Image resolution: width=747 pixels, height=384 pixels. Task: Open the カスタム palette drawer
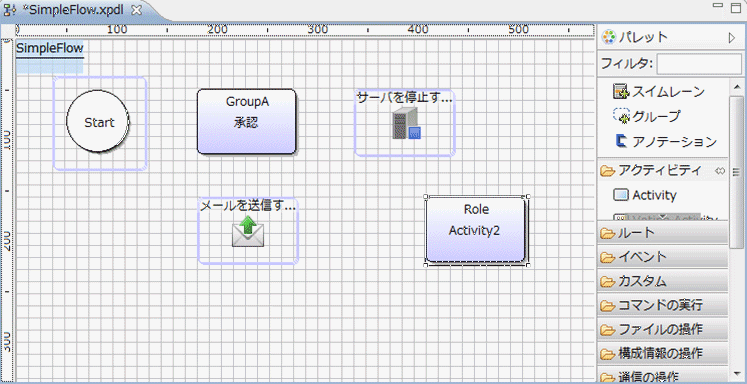662,281
